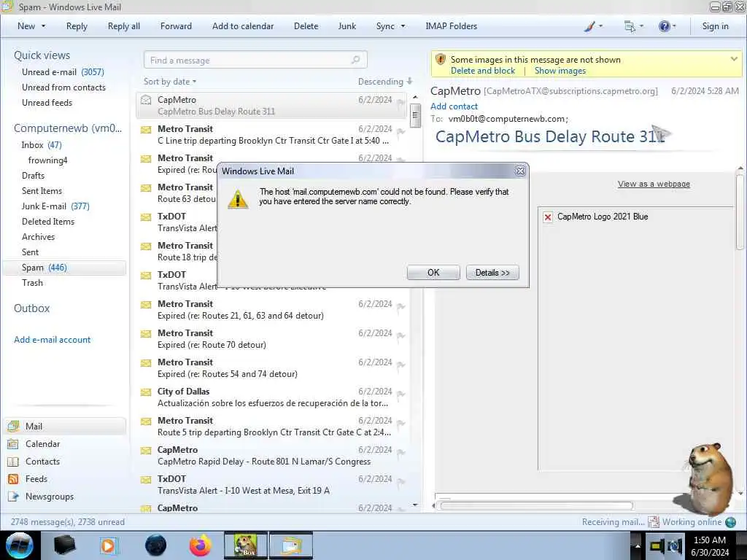Click the message list scrollbar thumb
The image size is (747, 560).
click(415, 115)
